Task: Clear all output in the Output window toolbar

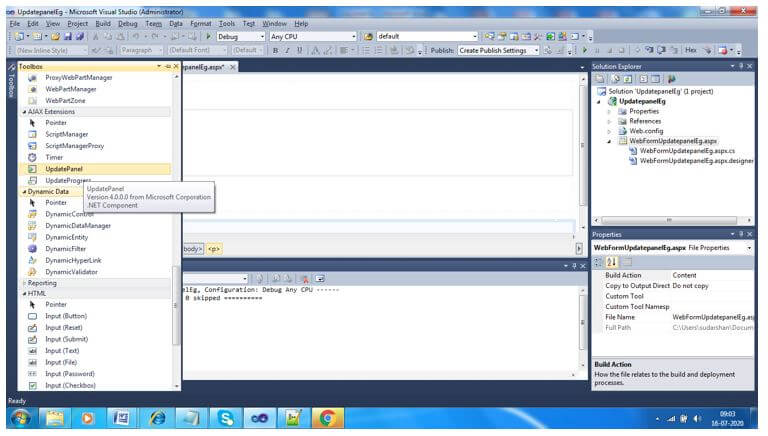Action: coord(305,279)
